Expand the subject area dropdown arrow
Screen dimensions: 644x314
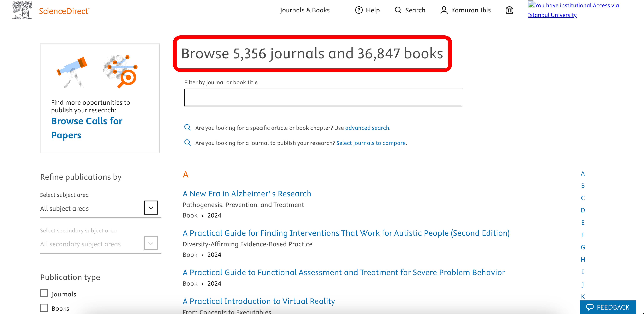point(151,207)
